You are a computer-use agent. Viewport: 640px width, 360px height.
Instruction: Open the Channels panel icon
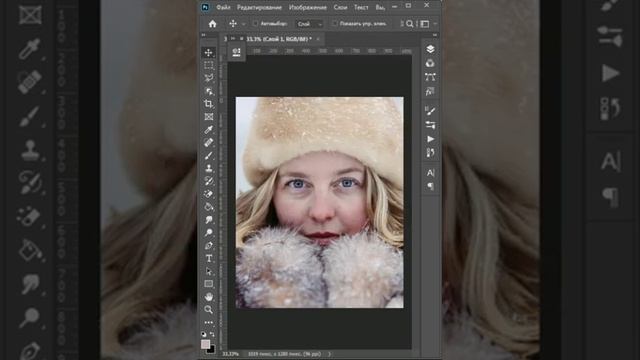[x=430, y=63]
